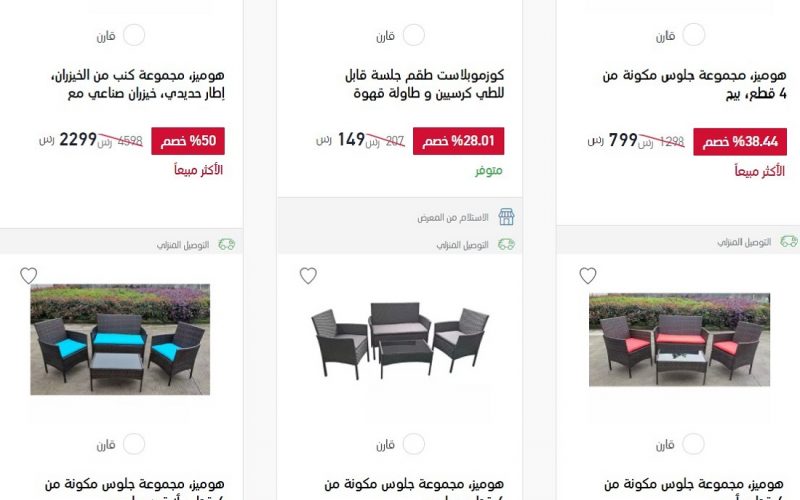The image size is (800, 500).
Task: Toggle compare for 4-piece beige seating set
Action: (x=694, y=35)
